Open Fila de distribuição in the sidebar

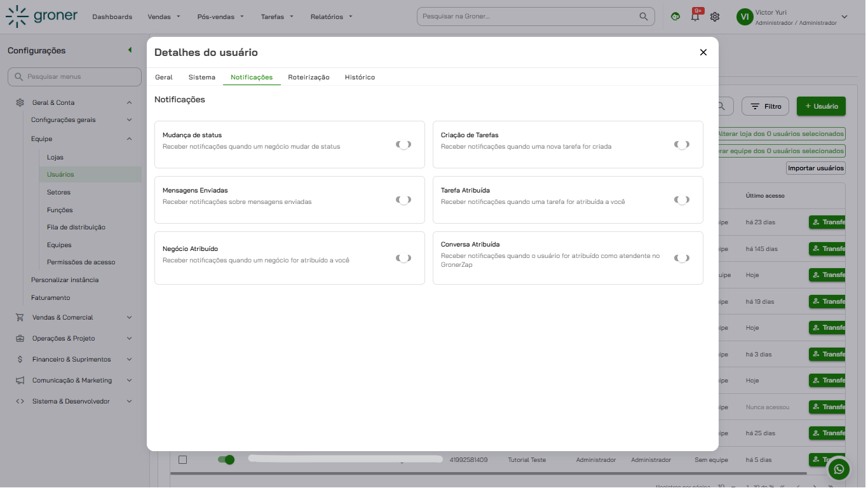point(76,227)
